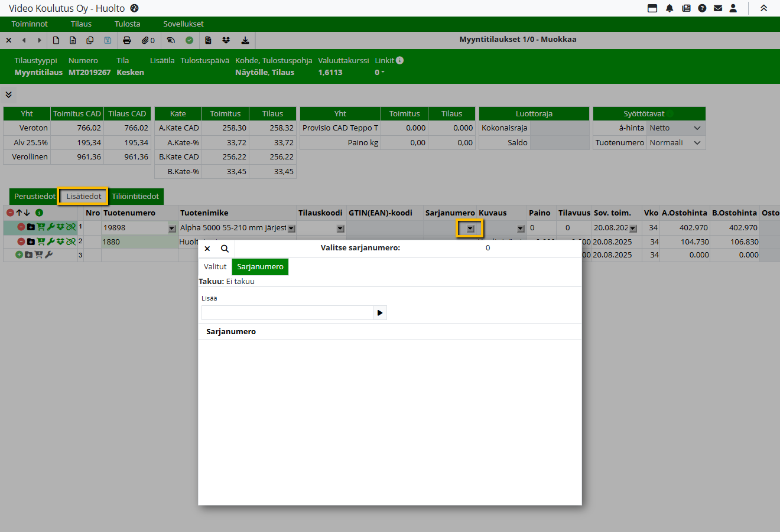The height and width of the screenshot is (532, 780).
Task: Click the Lisää serial number input field
Action: click(x=287, y=313)
